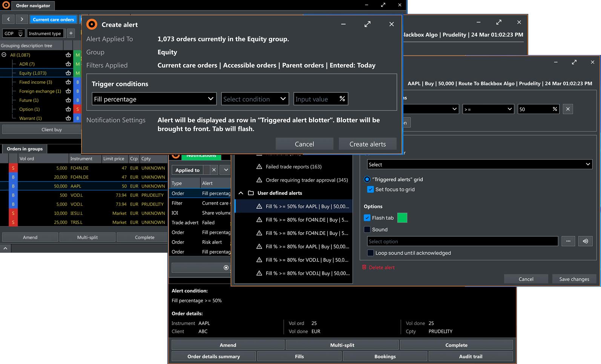Screen dimensions: 601x364
Task: Open the GDP sort dropdown
Action: (x=14, y=33)
